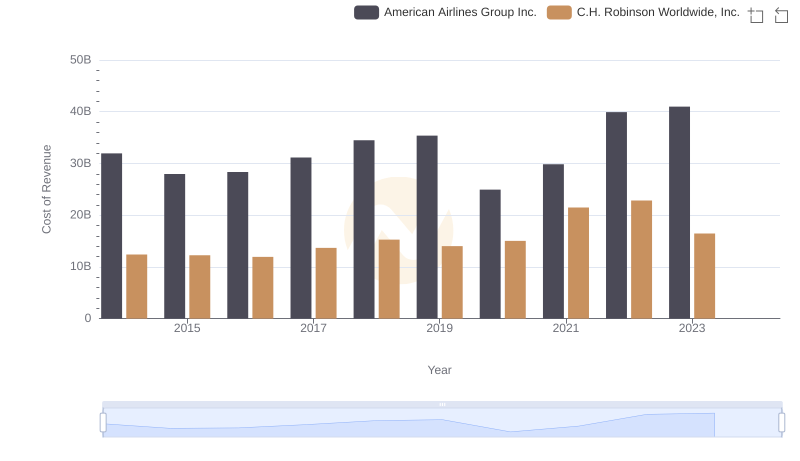Click the 2020 C.H. Robinson orange bar
Screen dimensions: 800x461
(x=515, y=280)
